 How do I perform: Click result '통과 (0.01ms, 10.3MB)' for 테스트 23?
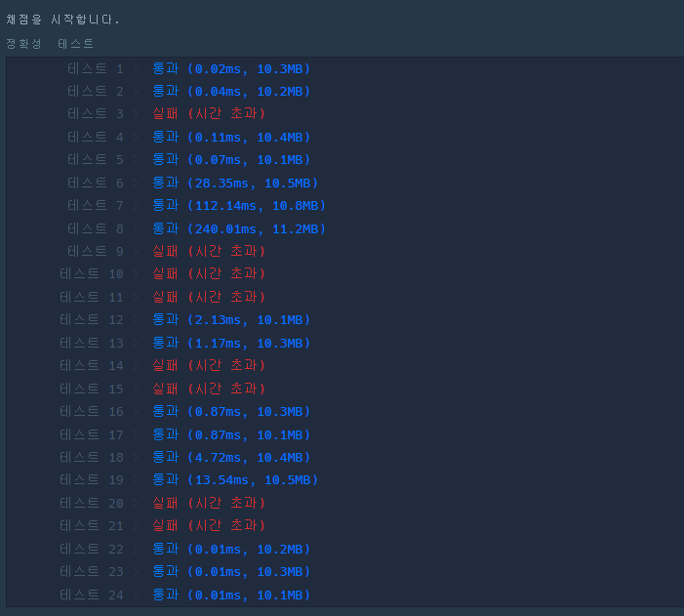(x=231, y=571)
